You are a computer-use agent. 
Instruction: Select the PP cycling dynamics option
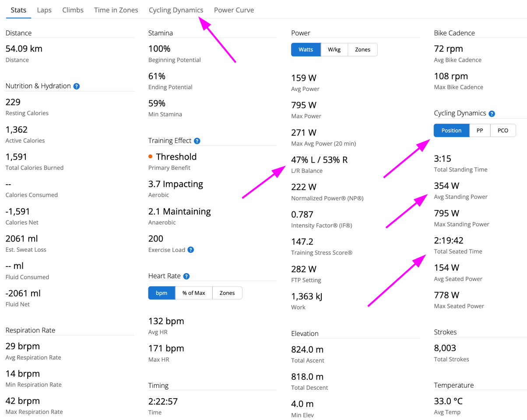point(480,130)
